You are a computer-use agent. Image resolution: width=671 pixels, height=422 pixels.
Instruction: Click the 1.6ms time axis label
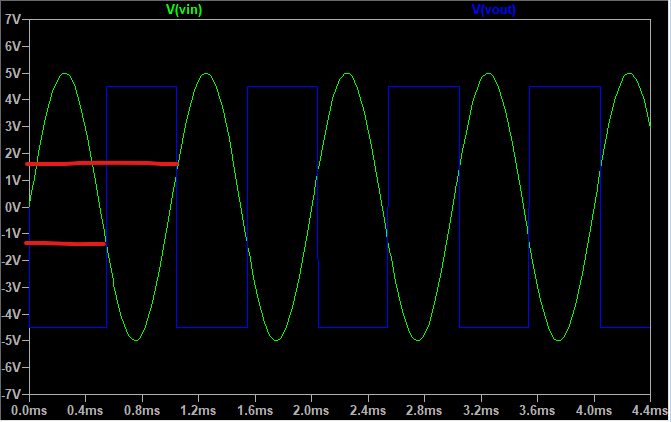255,411
